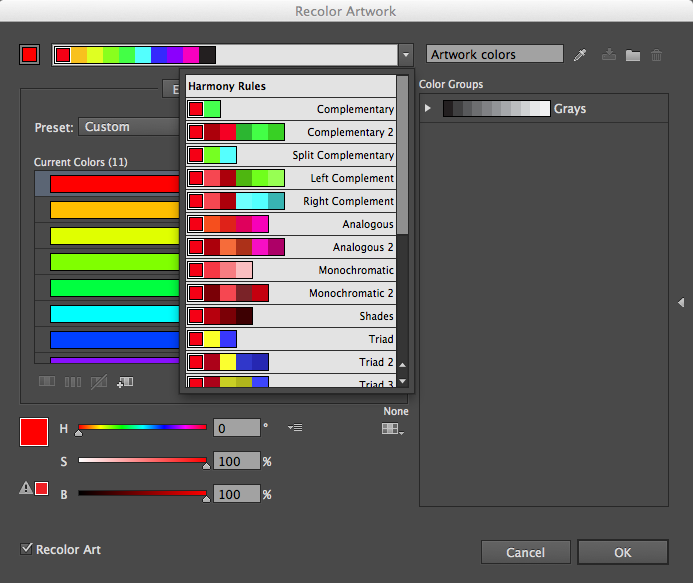Confirm with the OK button

622,552
